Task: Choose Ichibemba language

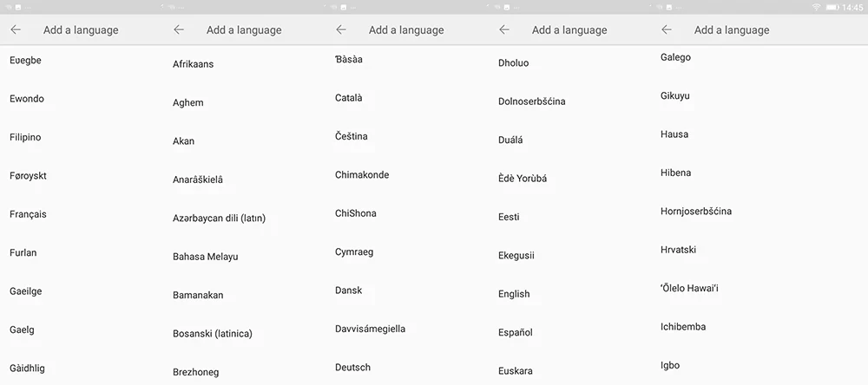Action: [x=683, y=326]
